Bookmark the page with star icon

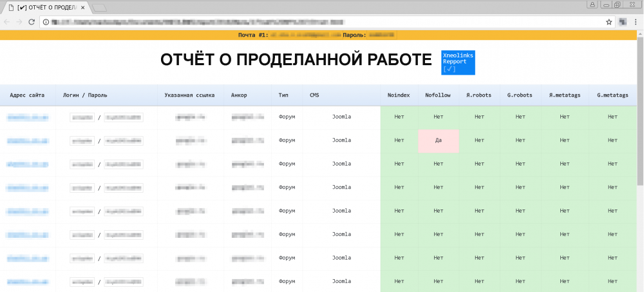pos(609,22)
